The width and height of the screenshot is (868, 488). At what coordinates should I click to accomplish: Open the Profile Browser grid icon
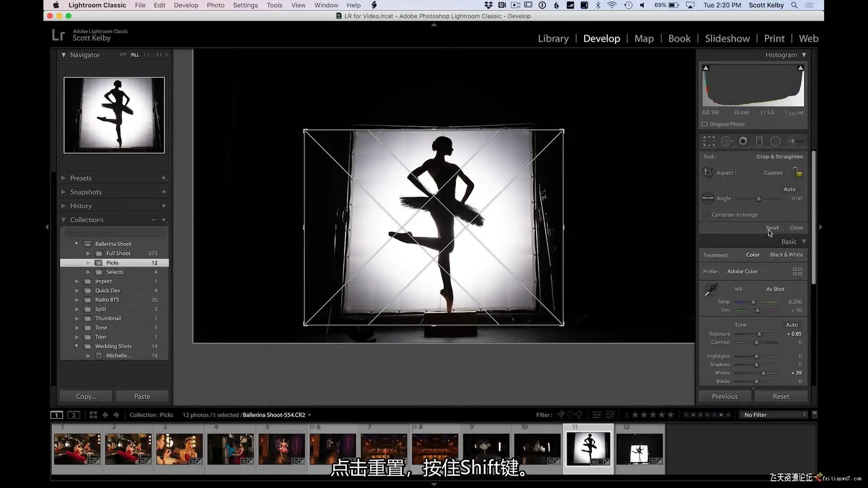tap(797, 271)
